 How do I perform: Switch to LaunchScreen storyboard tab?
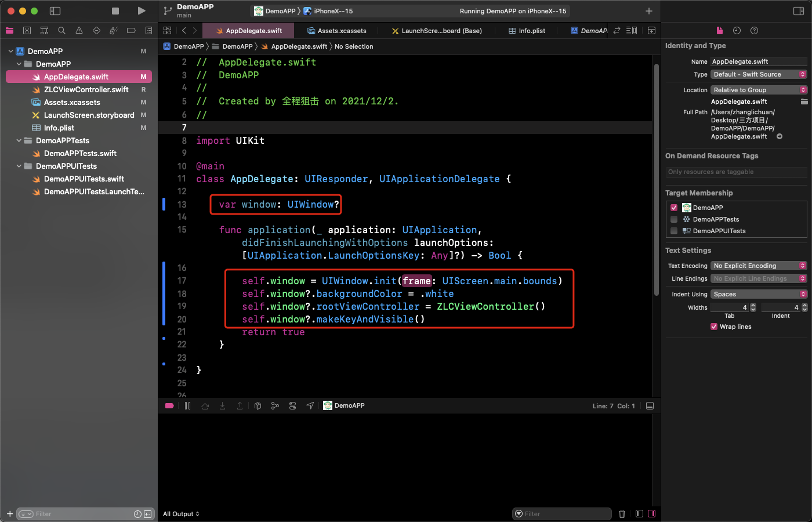(437, 31)
